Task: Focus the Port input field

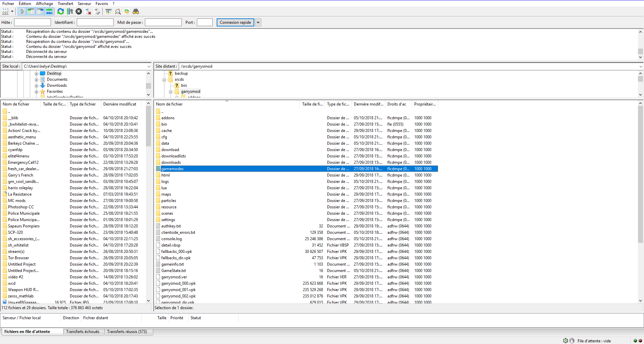Action: point(205,22)
